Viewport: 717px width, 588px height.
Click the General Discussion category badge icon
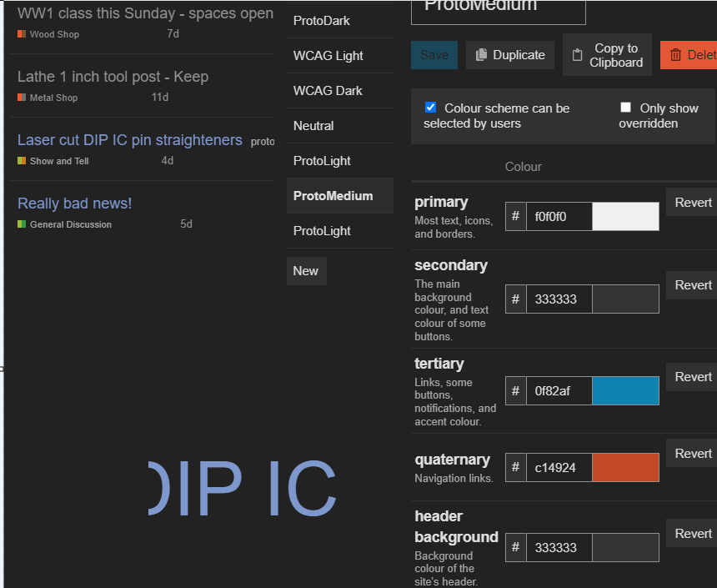pyautogui.click(x=22, y=224)
